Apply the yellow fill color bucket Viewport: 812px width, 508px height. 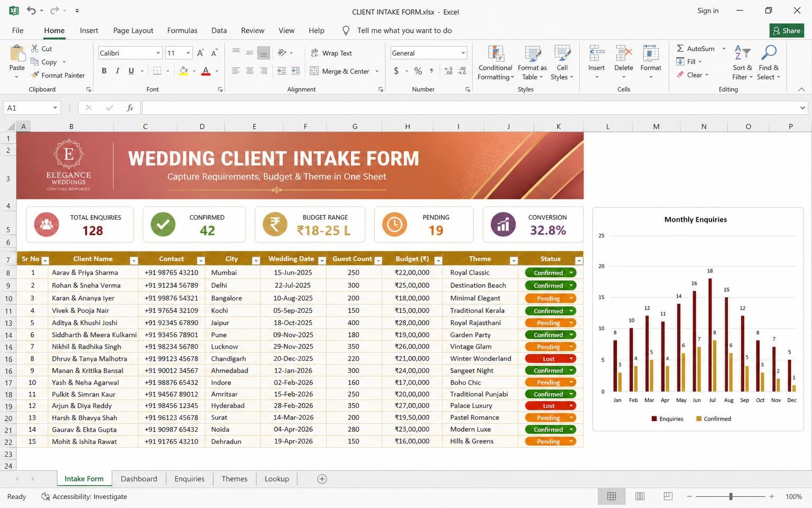pos(183,71)
